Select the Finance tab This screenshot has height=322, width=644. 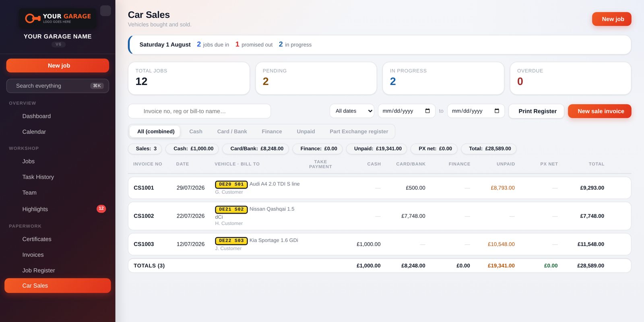[272, 132]
